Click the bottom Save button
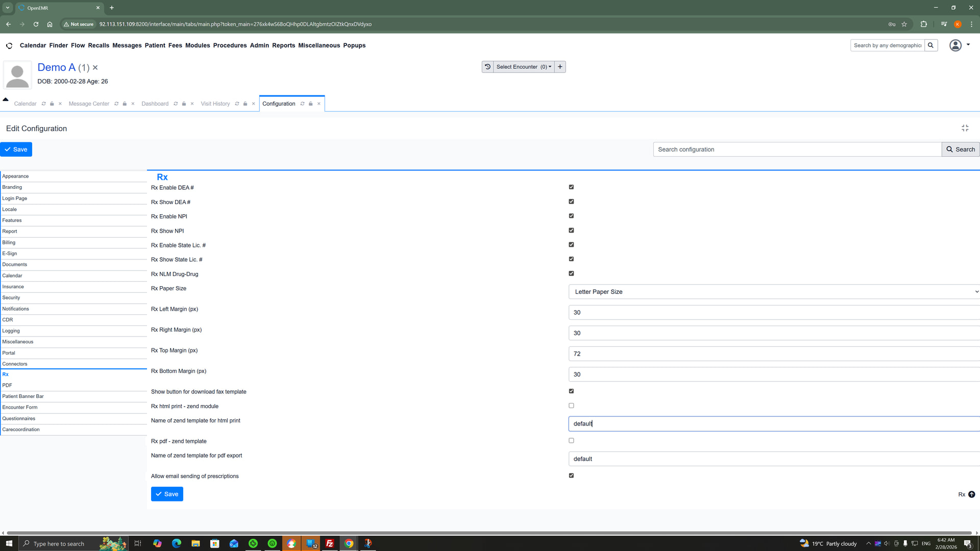The height and width of the screenshot is (551, 980). (167, 494)
